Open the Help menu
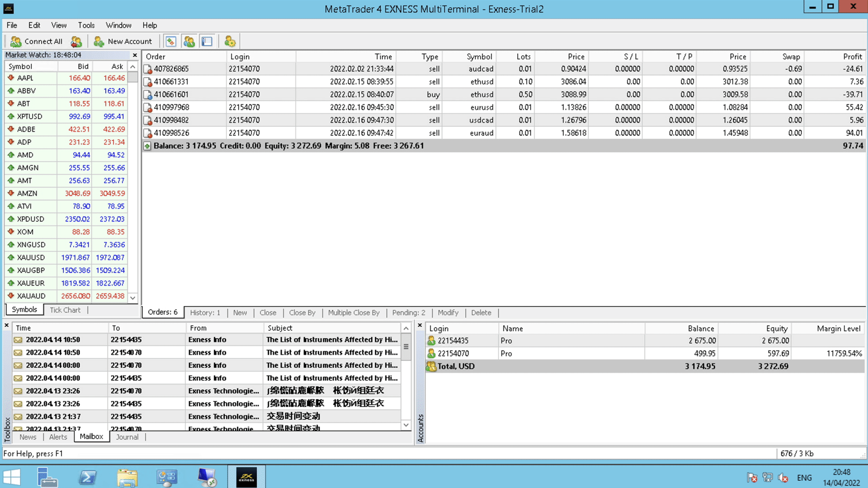868x488 pixels. point(150,25)
